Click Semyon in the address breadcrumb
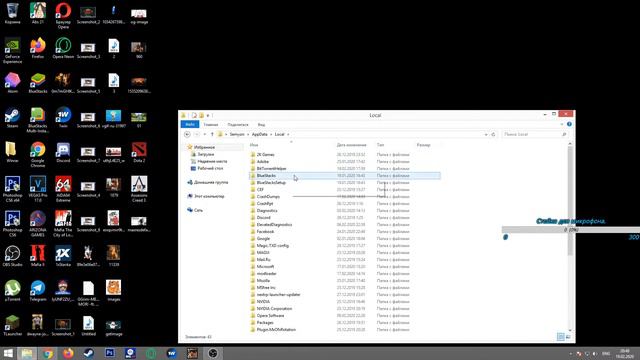 click(237, 134)
